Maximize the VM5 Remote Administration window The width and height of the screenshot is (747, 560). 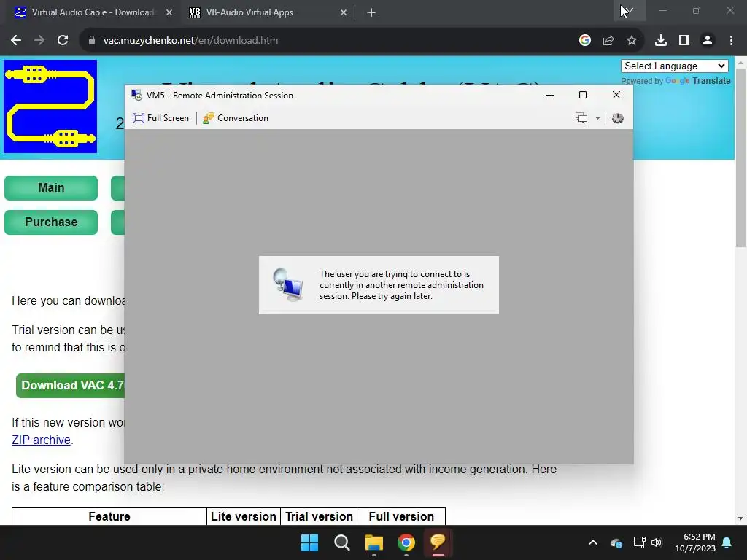tap(583, 96)
